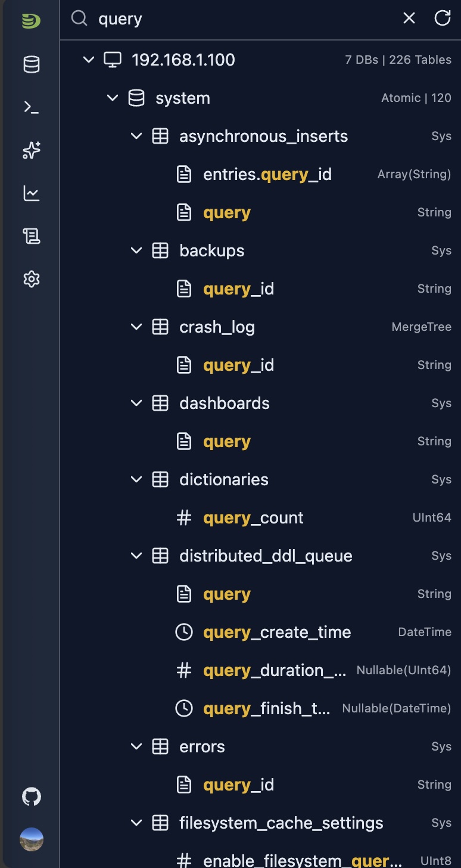Open the metrics chart icon
This screenshot has width=461, height=868.
pos(31,193)
